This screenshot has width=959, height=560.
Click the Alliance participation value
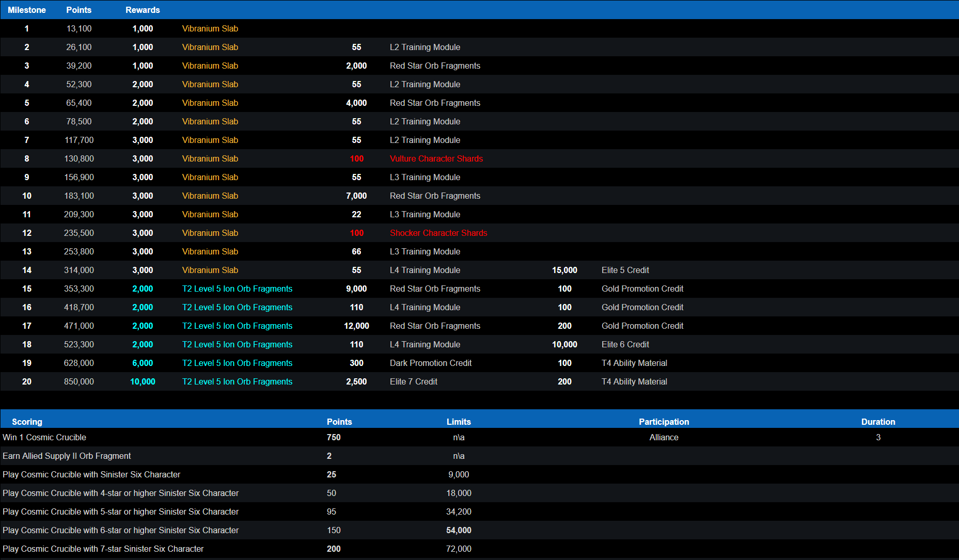pos(664,437)
